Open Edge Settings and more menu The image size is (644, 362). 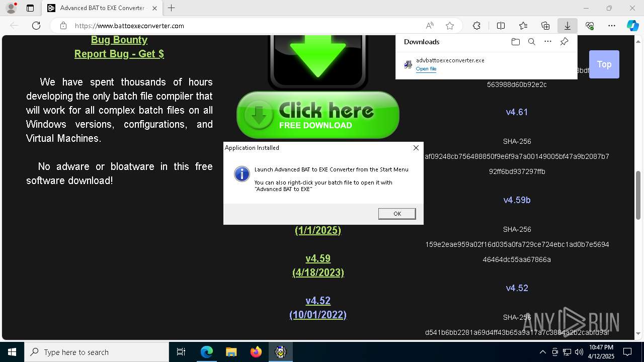tap(612, 26)
